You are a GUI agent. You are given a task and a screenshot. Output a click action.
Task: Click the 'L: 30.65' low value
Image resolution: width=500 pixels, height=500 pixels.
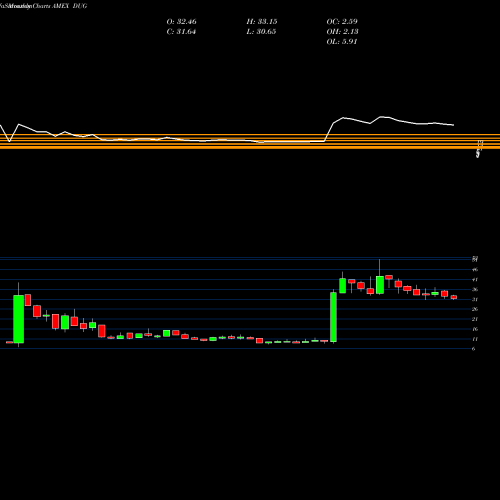(x=261, y=32)
